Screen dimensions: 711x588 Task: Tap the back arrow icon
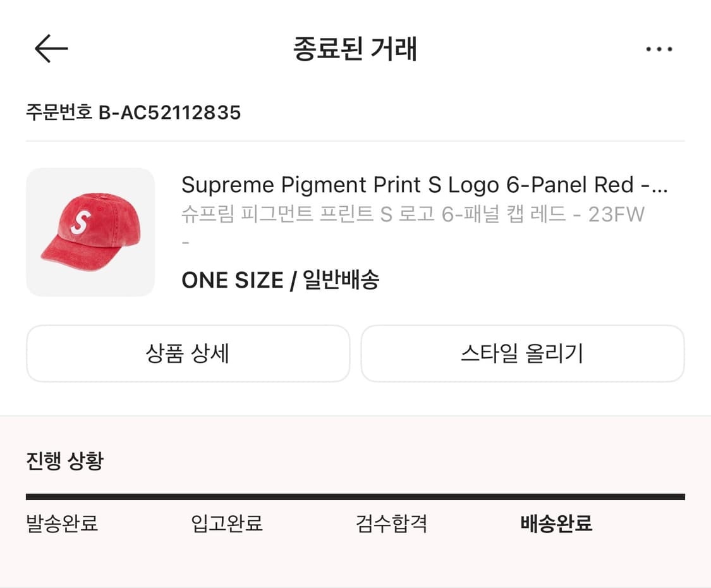(51, 49)
